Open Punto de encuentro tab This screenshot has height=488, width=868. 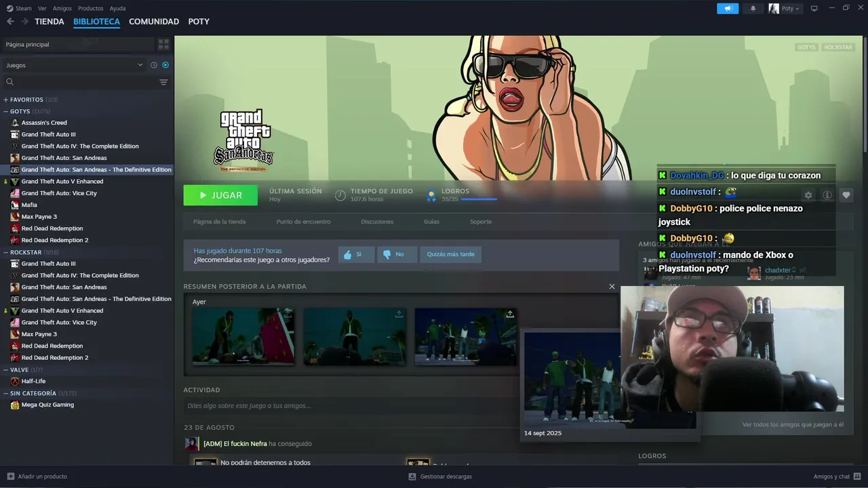coord(303,222)
